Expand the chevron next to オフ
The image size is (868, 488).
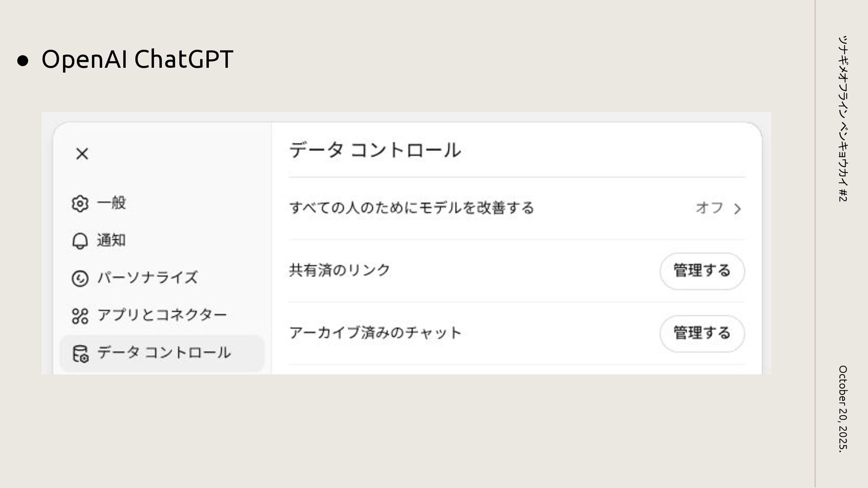coord(737,209)
